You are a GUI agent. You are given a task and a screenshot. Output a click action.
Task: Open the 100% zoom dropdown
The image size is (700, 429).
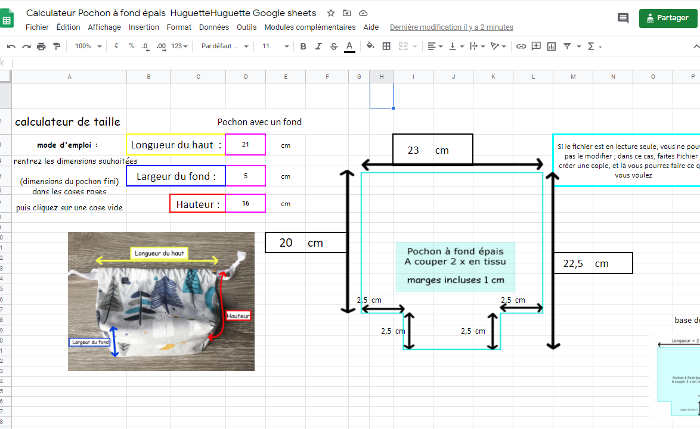[88, 46]
